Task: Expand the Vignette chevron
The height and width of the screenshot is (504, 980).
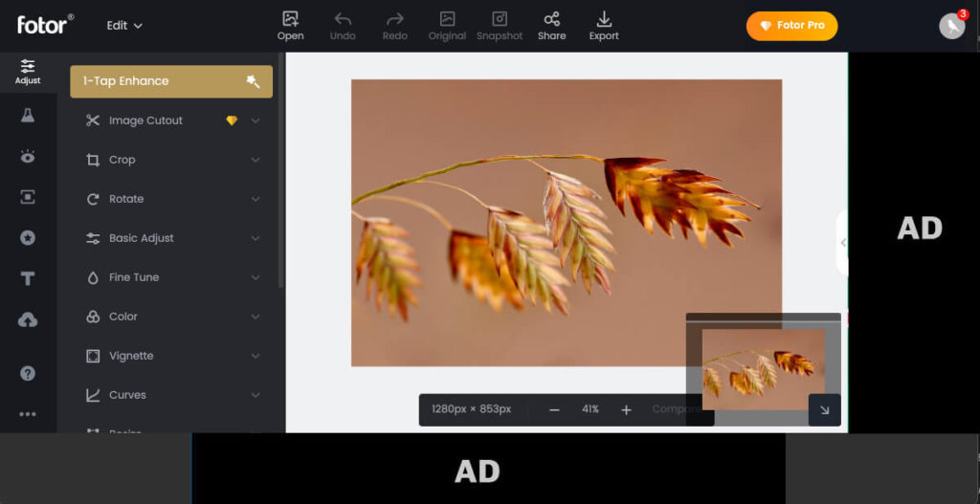Action: click(256, 356)
